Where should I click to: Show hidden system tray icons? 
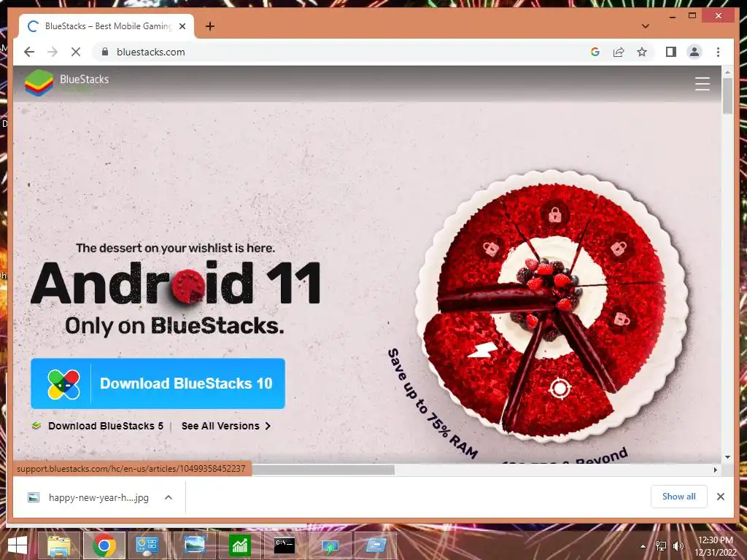click(643, 546)
